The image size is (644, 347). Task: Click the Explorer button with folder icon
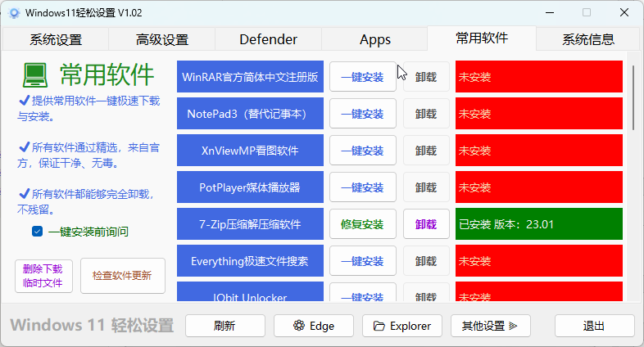pyautogui.click(x=402, y=326)
